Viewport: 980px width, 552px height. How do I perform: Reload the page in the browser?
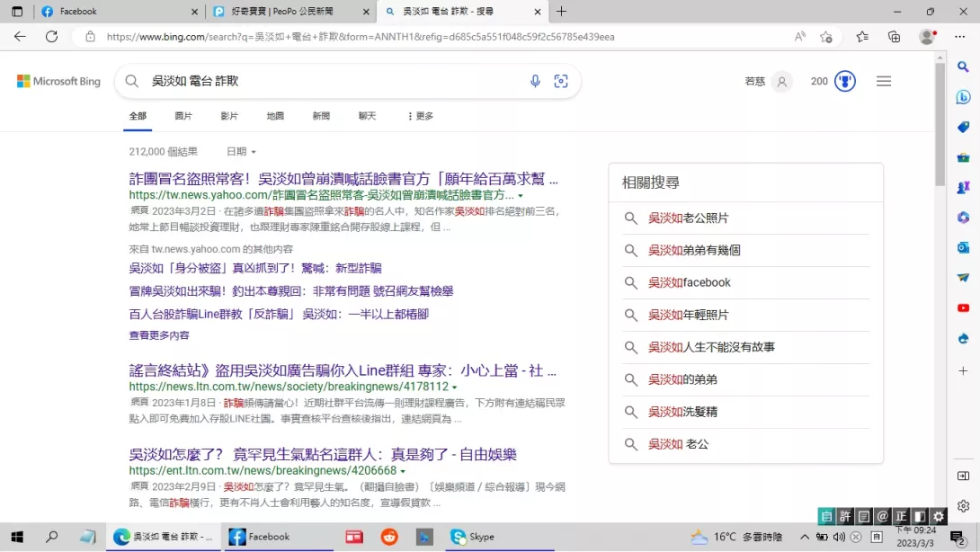click(52, 37)
